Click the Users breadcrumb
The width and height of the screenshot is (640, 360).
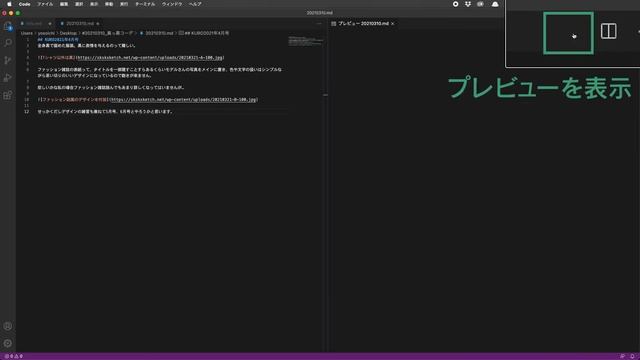(27, 33)
